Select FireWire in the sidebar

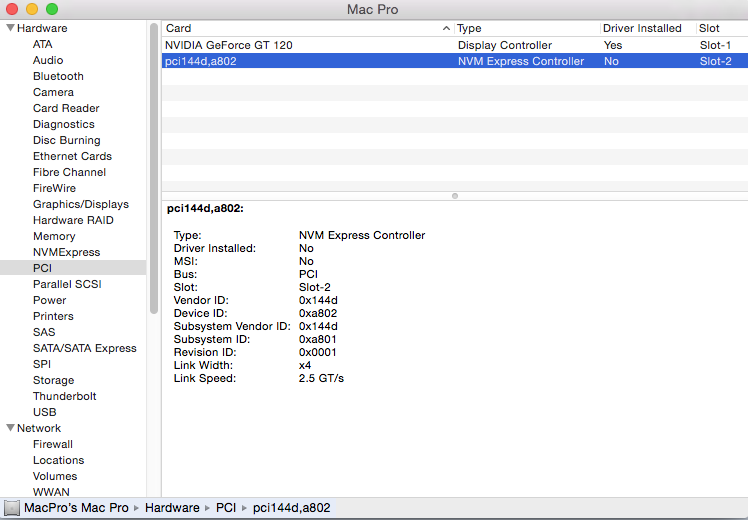point(54,188)
